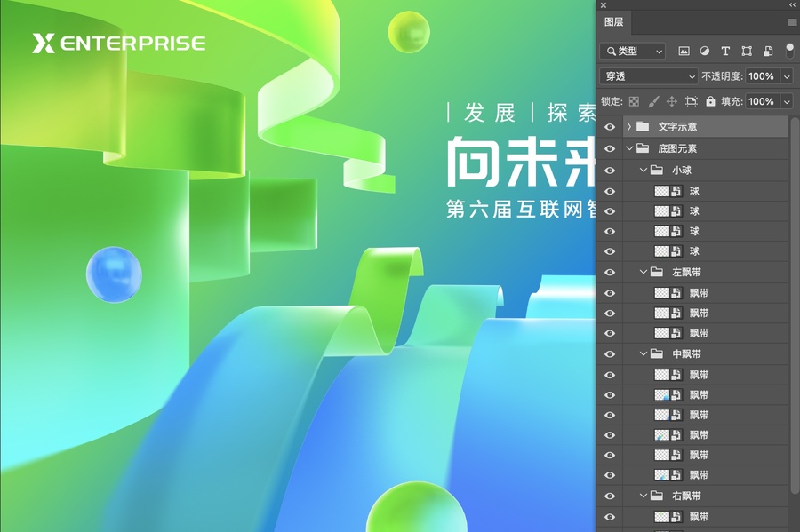800x532 pixels.
Task: Filter layers by type (T) icon
Action: coord(725,51)
